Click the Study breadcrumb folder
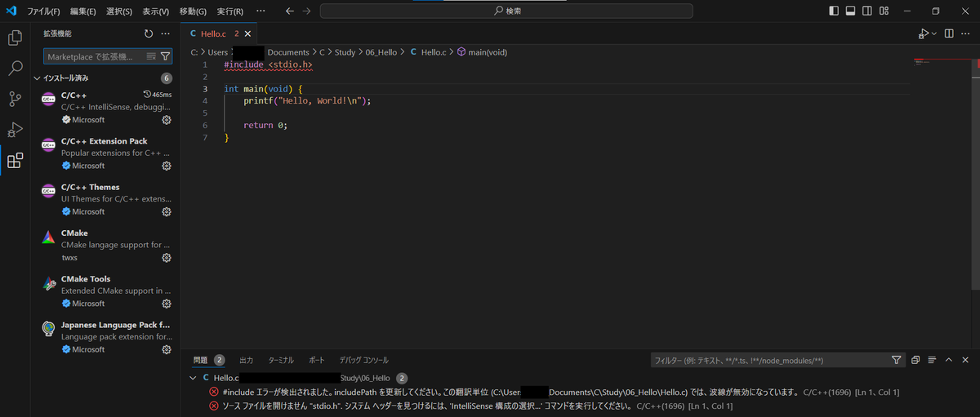Image resolution: width=980 pixels, height=417 pixels. tap(345, 52)
